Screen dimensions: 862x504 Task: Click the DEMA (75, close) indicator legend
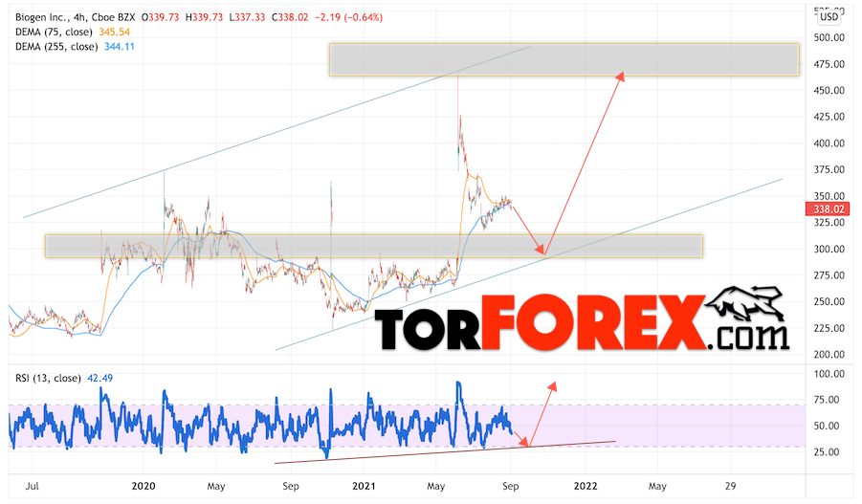tap(54, 32)
